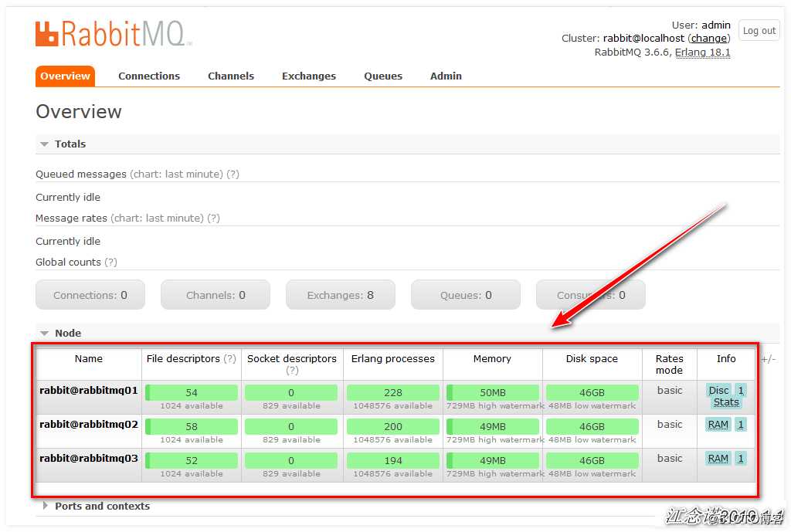Click file descriptors bar showing 58

tap(192, 427)
